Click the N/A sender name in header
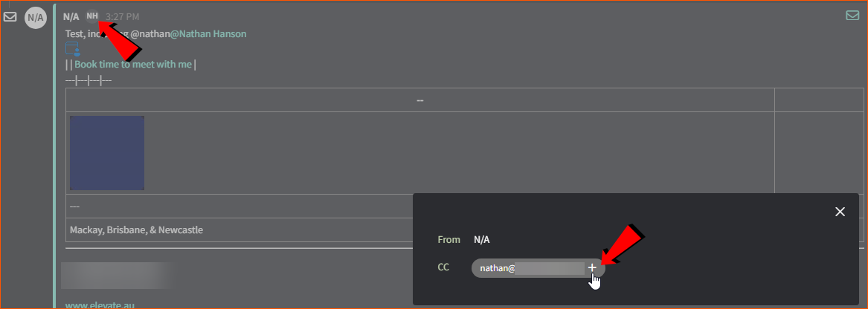 (x=71, y=17)
